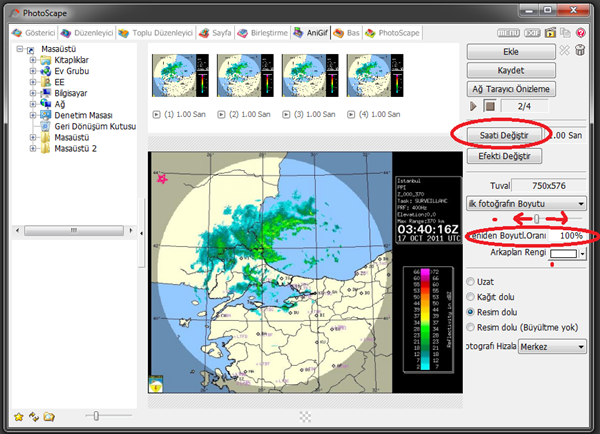Click the red help question mark icon

coord(582,32)
